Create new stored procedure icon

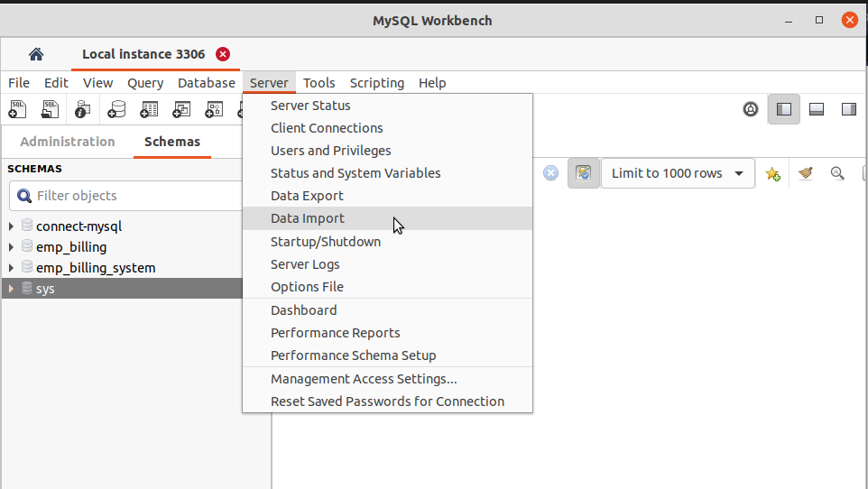coord(214,110)
